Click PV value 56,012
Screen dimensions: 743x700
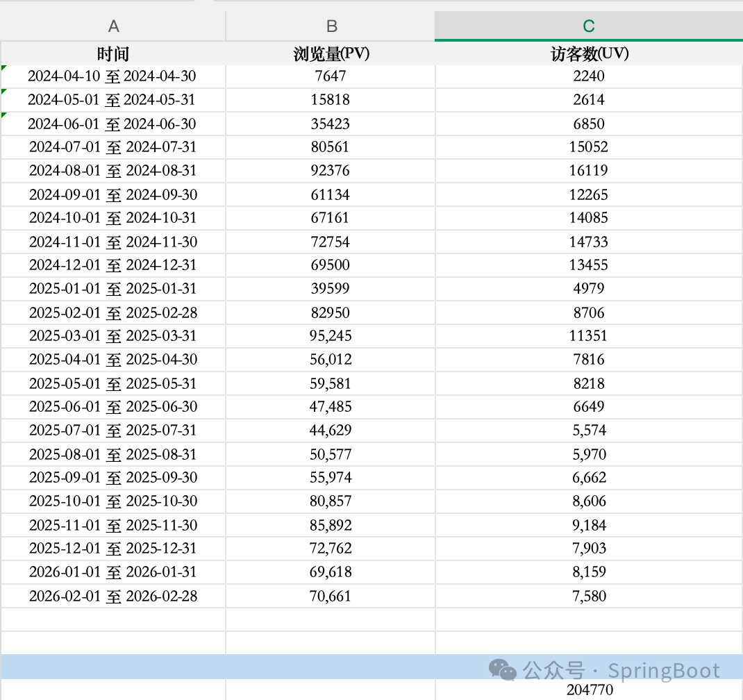[331, 359]
